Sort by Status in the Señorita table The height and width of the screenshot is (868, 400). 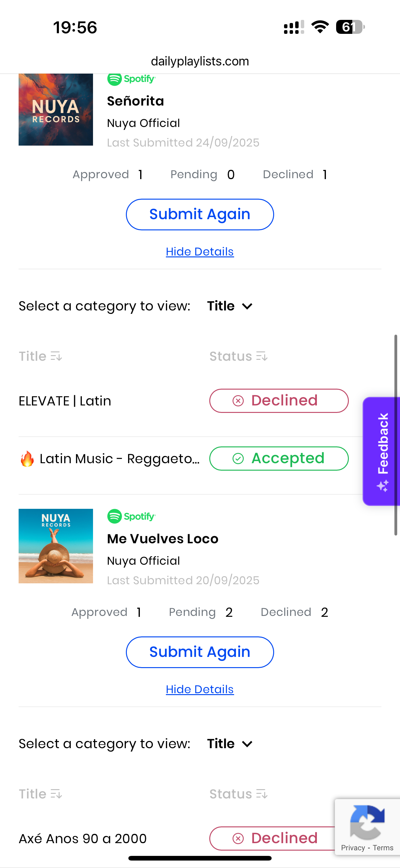238,356
